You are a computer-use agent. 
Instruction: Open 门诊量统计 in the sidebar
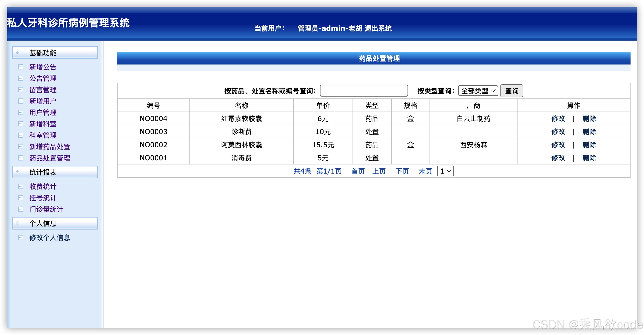pyautogui.click(x=46, y=209)
